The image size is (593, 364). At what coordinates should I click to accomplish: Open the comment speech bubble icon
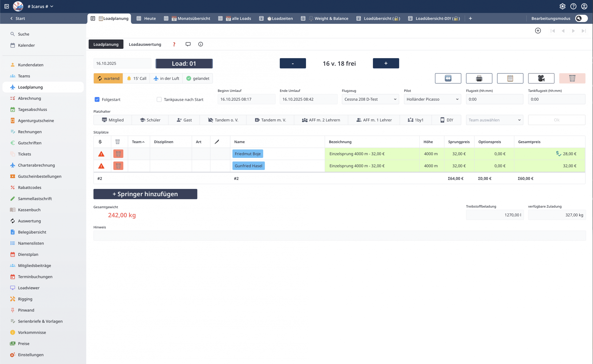pos(188,44)
